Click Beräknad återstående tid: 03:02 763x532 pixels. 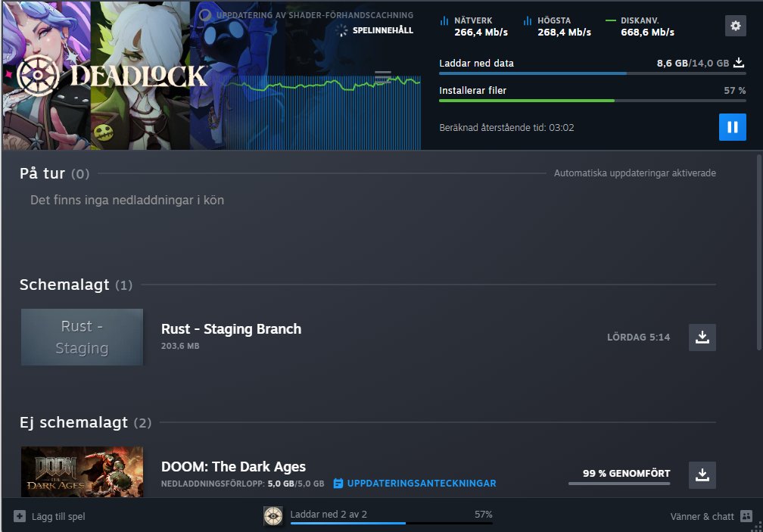(506, 127)
